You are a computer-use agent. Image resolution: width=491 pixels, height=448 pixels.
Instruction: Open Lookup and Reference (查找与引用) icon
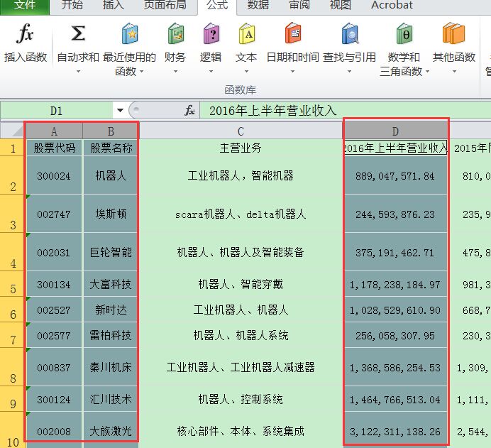tap(350, 33)
